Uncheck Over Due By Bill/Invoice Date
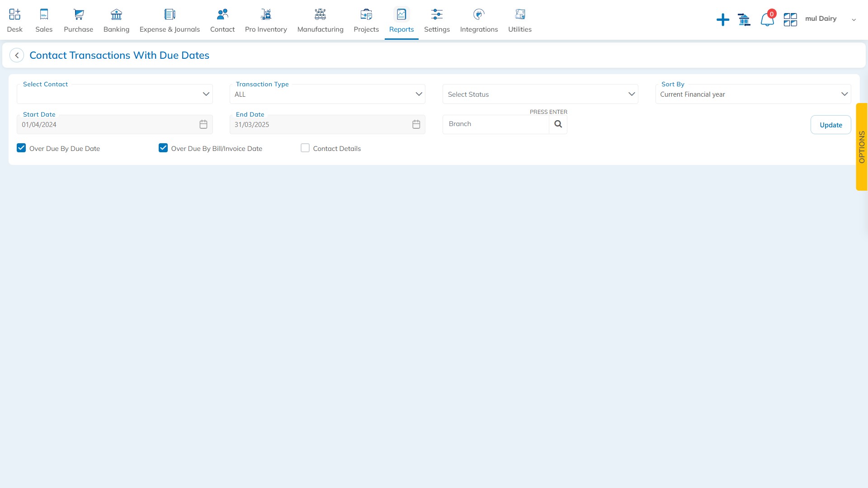This screenshot has height=488, width=868. click(163, 148)
